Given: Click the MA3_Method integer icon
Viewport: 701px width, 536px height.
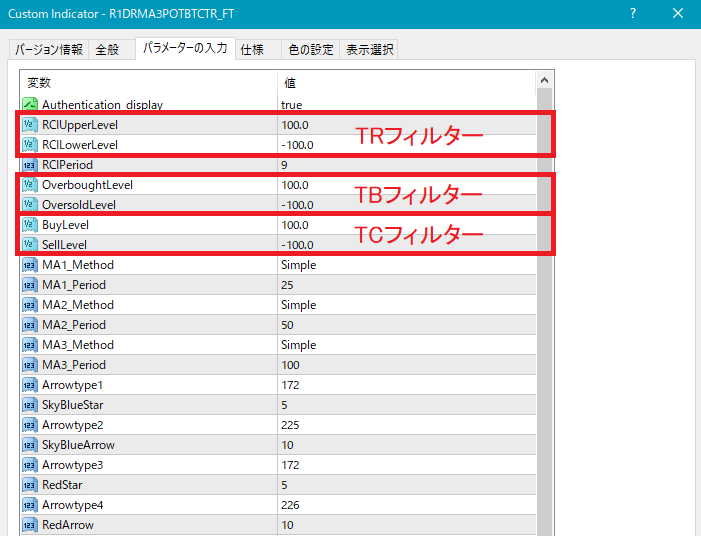Looking at the screenshot, I should pos(30,345).
